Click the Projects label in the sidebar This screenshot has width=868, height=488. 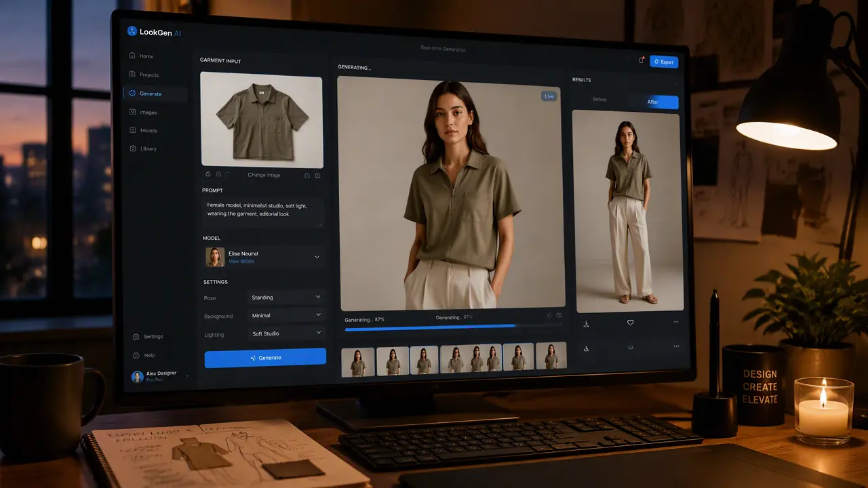(x=149, y=75)
